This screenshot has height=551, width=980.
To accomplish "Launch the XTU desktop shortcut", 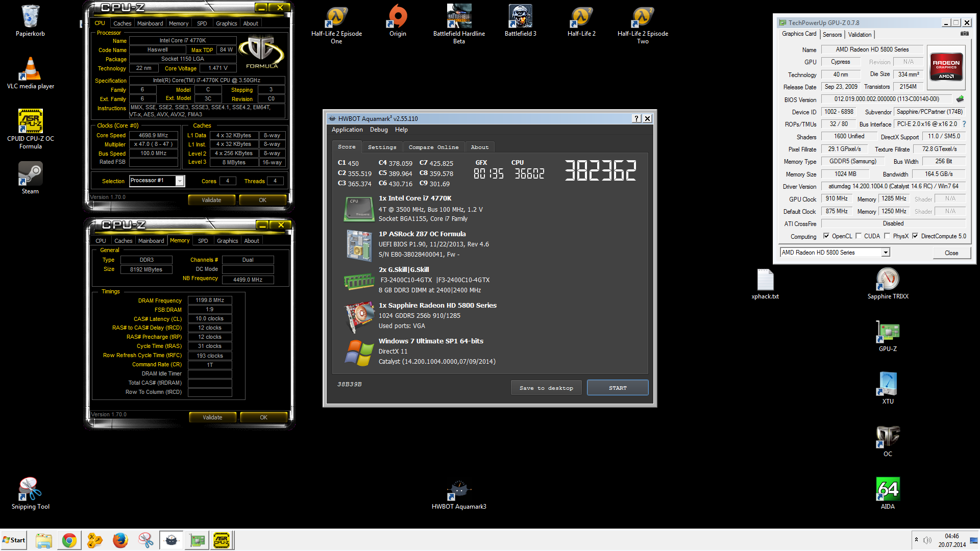I will point(888,389).
